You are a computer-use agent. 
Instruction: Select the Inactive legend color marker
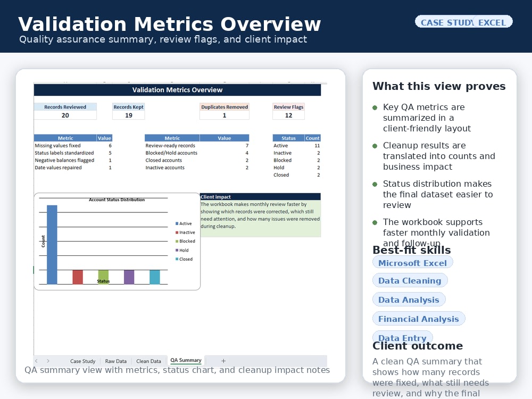177,232
